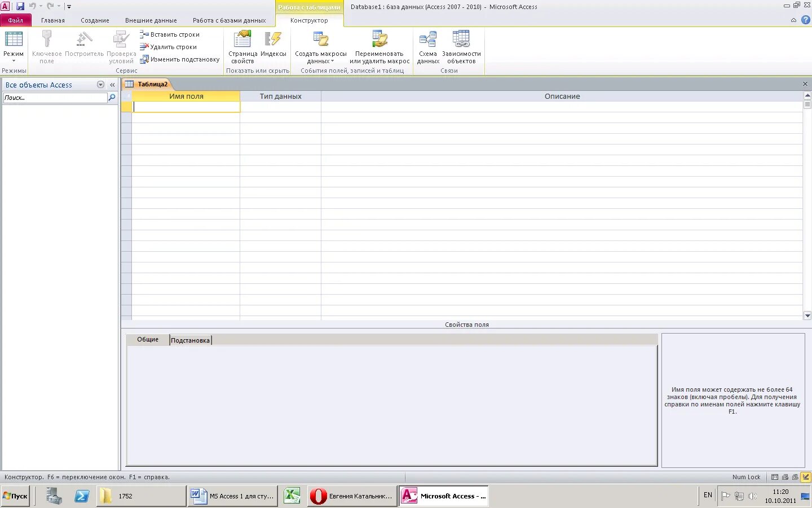
Task: Open Access Help question mark icon
Action: click(x=805, y=20)
